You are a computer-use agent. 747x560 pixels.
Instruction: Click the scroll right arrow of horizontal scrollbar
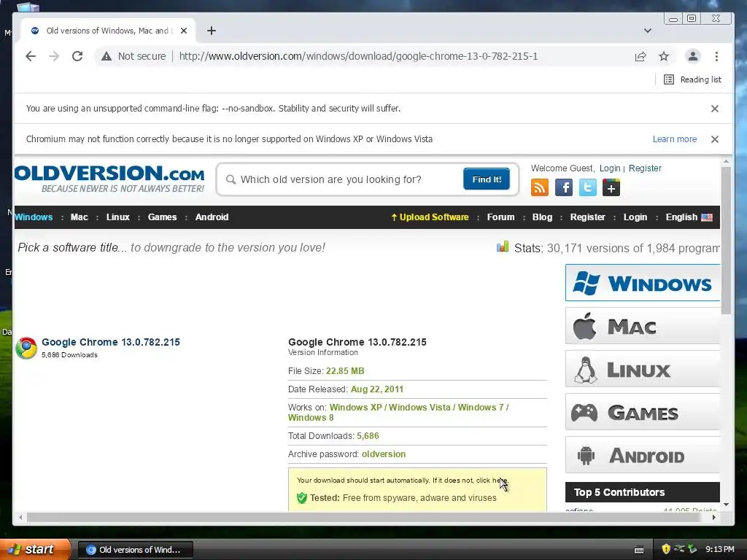point(713,517)
